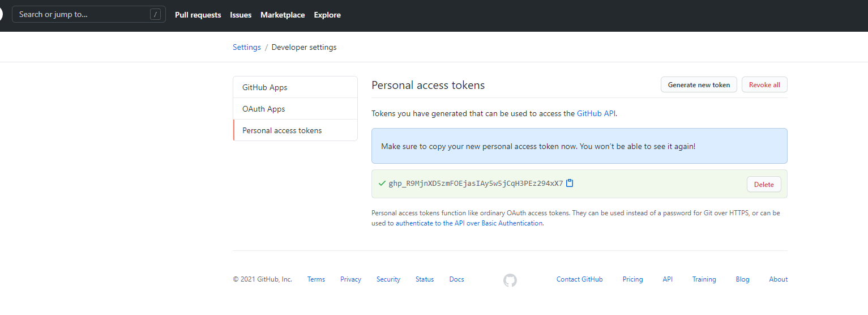Click the green checkmark beside the token
This screenshot has width=868, height=315.
click(x=382, y=184)
